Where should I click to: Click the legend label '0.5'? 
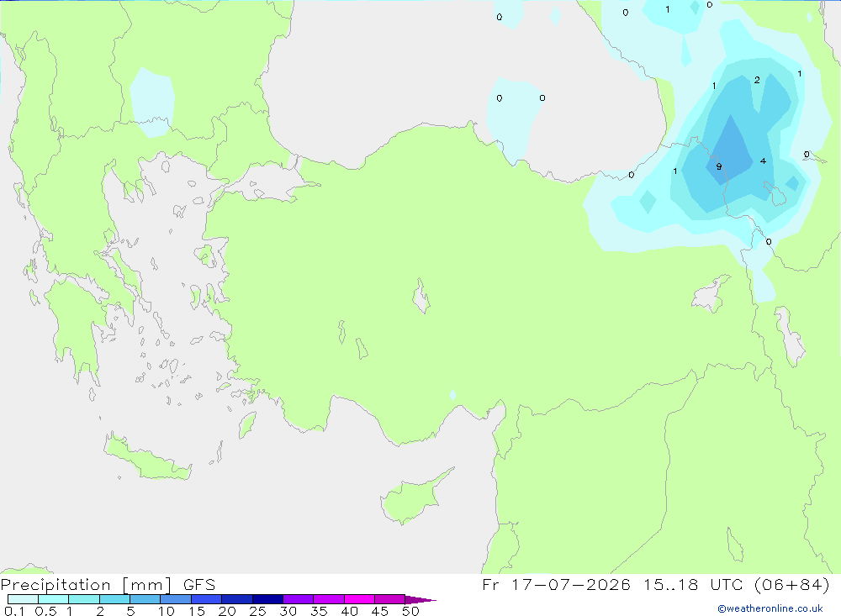(45, 611)
